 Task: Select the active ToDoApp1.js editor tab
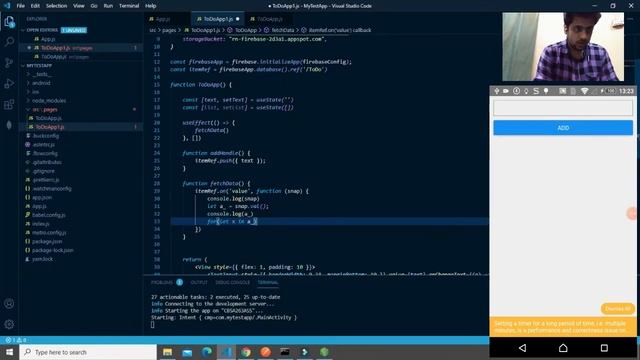pos(217,19)
